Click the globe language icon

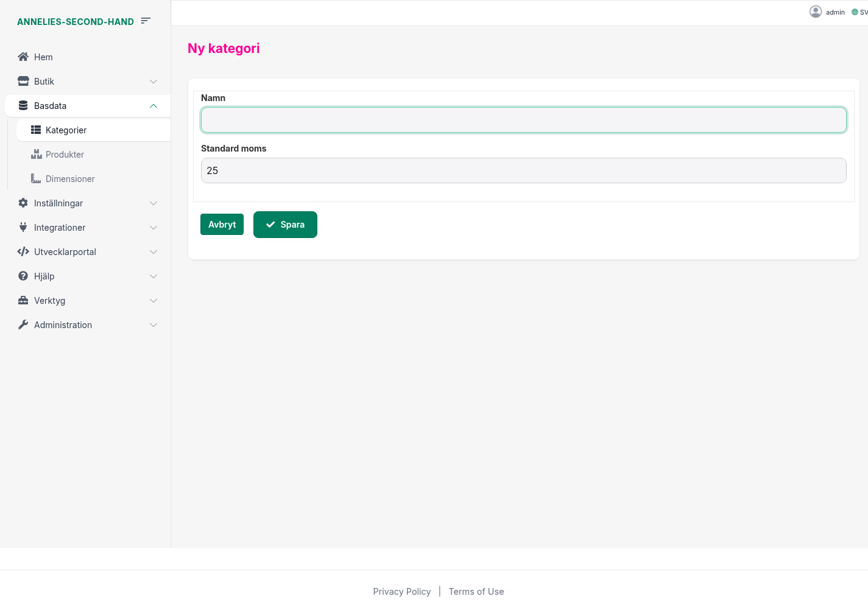coord(855,12)
